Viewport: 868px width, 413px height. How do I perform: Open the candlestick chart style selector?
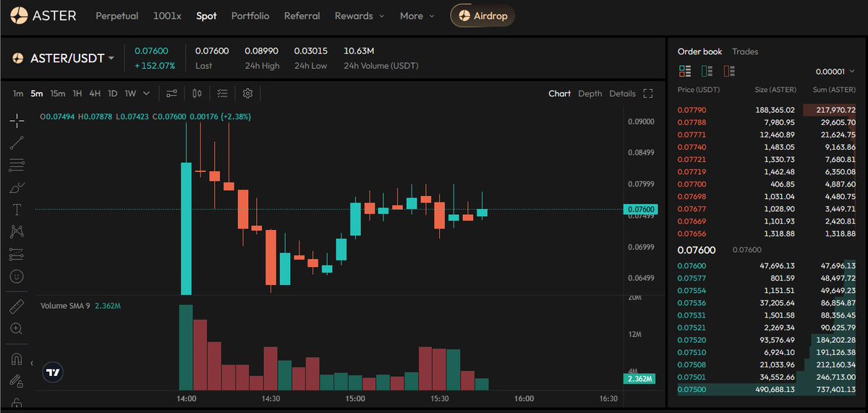click(197, 93)
